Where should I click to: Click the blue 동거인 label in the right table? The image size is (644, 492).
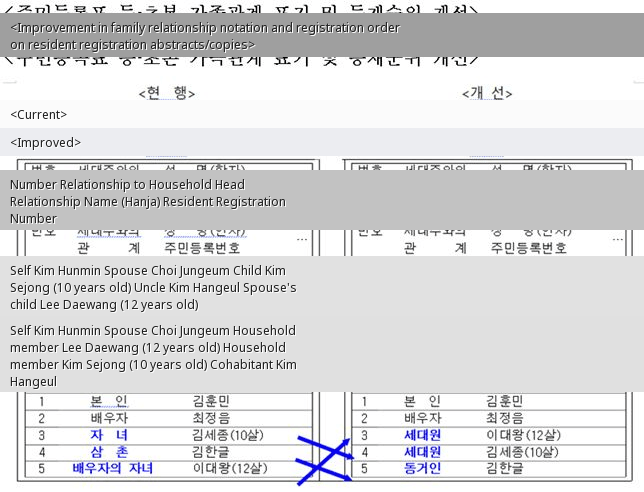click(x=422, y=468)
